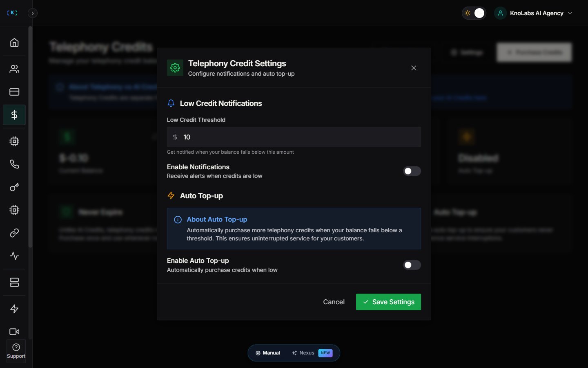Image resolution: width=588 pixels, height=368 pixels.
Task: Click the Save Settings button
Action: pyautogui.click(x=388, y=302)
